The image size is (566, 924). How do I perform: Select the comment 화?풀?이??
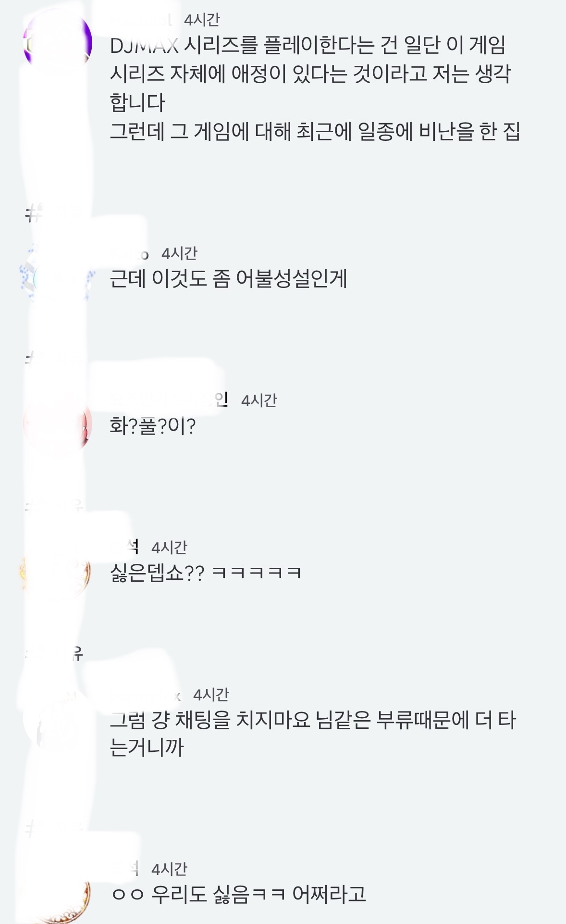(153, 426)
